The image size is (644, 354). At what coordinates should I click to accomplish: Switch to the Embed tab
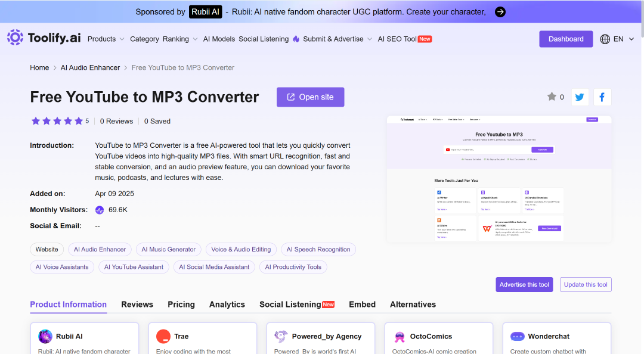363,305
